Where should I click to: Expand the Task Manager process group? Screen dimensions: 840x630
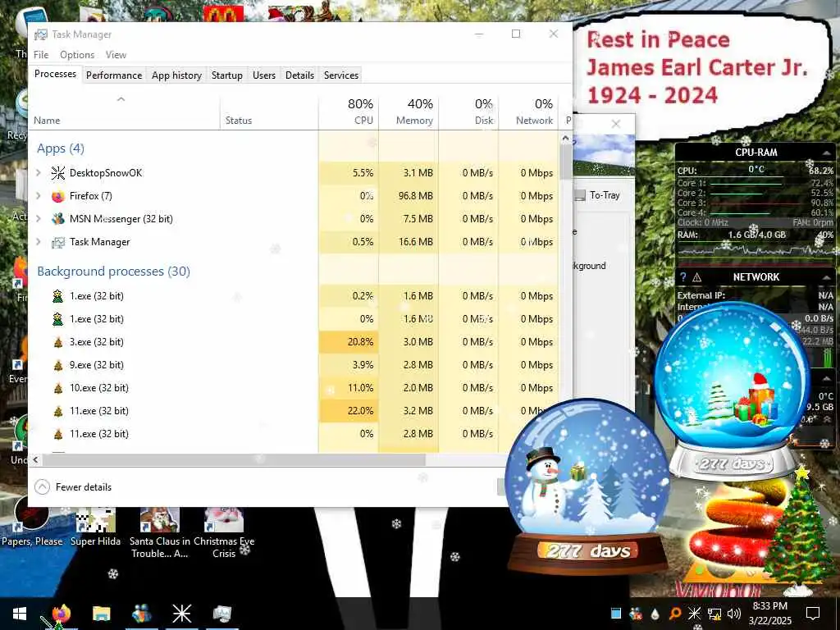(x=39, y=242)
